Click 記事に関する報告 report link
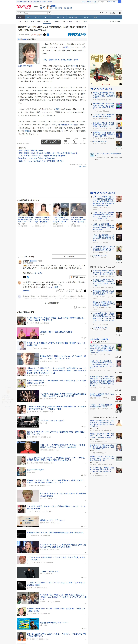The height and width of the screenshot is (644, 138). click(x=24, y=144)
